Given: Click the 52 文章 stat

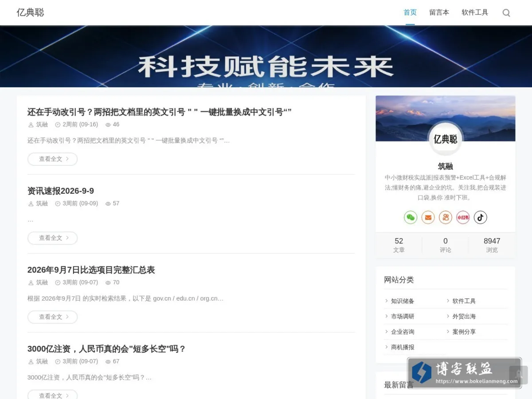Looking at the screenshot, I should [x=399, y=245].
